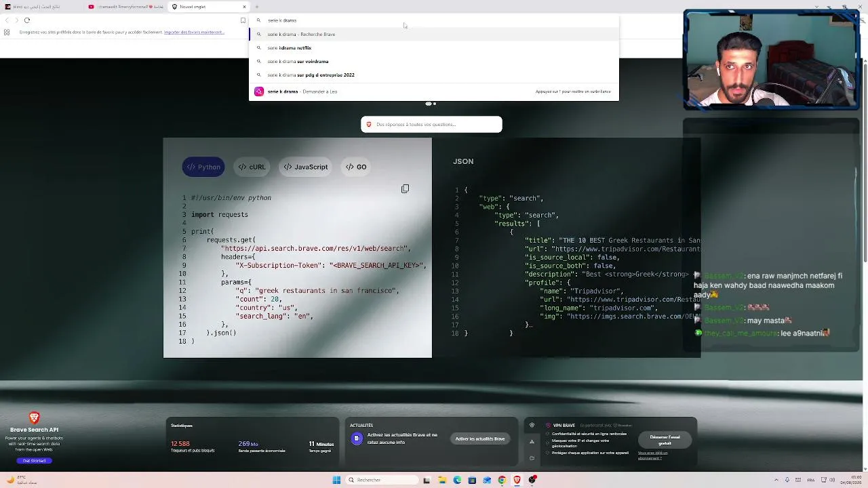868x488 pixels.
Task: Click 'Importer des favoris maintenant' link
Action: 194,32
